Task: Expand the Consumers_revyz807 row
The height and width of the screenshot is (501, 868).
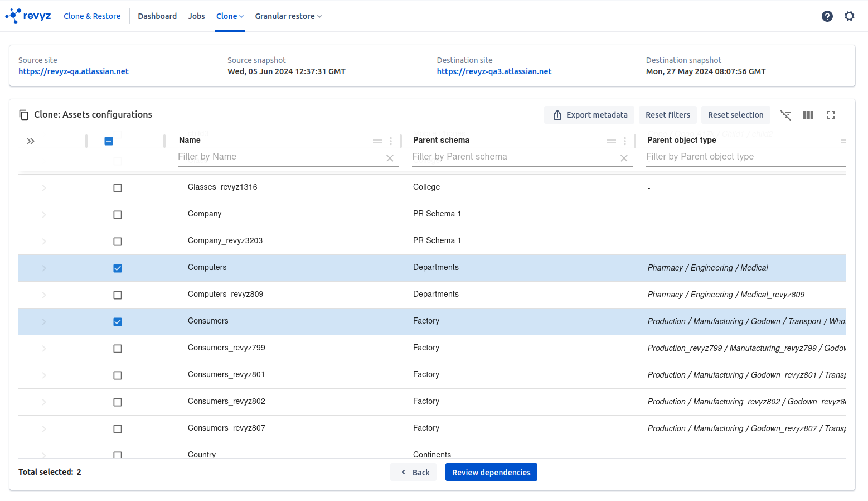Action: [x=44, y=429]
